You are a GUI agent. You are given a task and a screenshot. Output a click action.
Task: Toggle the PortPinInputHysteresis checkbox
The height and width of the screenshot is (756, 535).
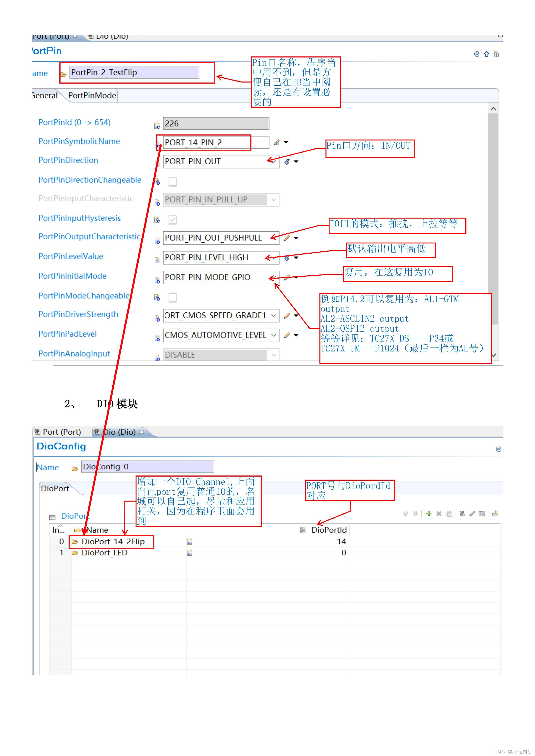pyautogui.click(x=172, y=220)
